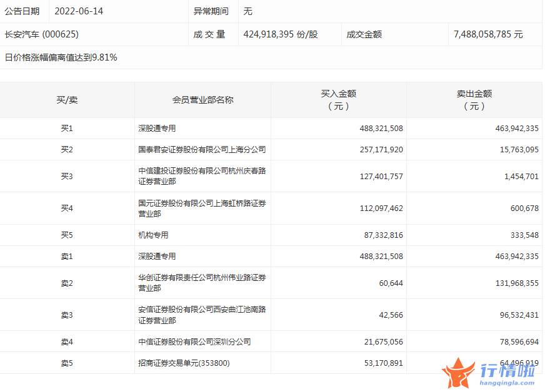The height and width of the screenshot is (392, 545).
Task: Select buy amount 53,170,891
Action: click(x=383, y=363)
